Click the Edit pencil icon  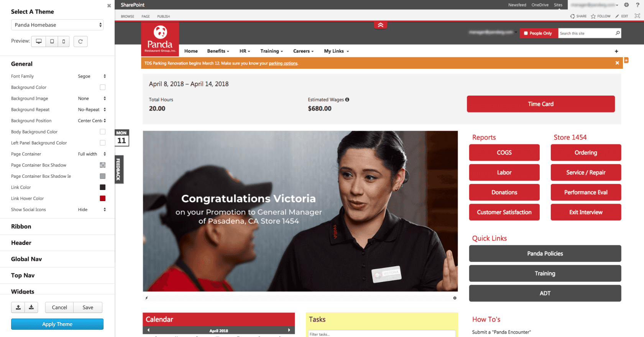pyautogui.click(x=617, y=16)
